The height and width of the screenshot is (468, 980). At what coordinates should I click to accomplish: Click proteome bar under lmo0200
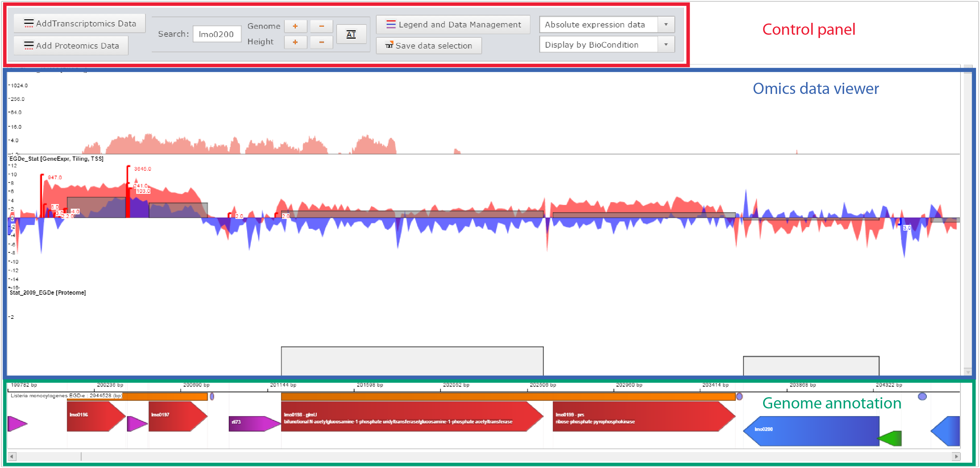pyautogui.click(x=811, y=366)
